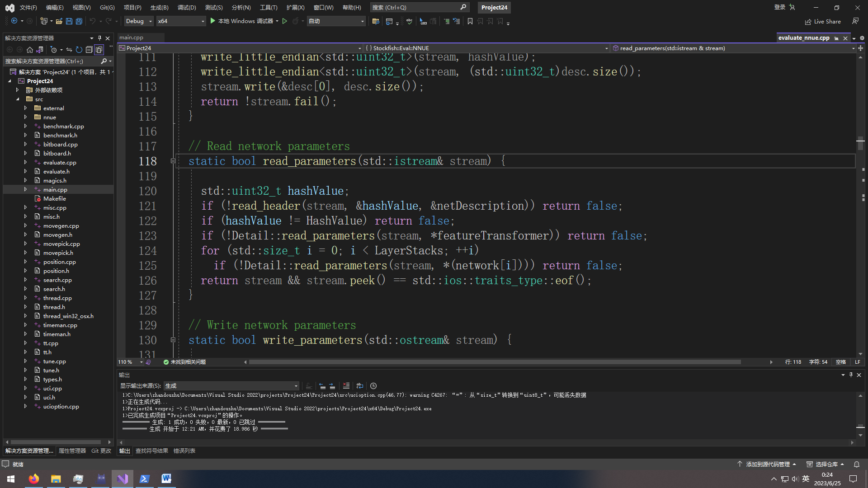Open the Find in Files icon
868x488 pixels.
[x=375, y=21]
